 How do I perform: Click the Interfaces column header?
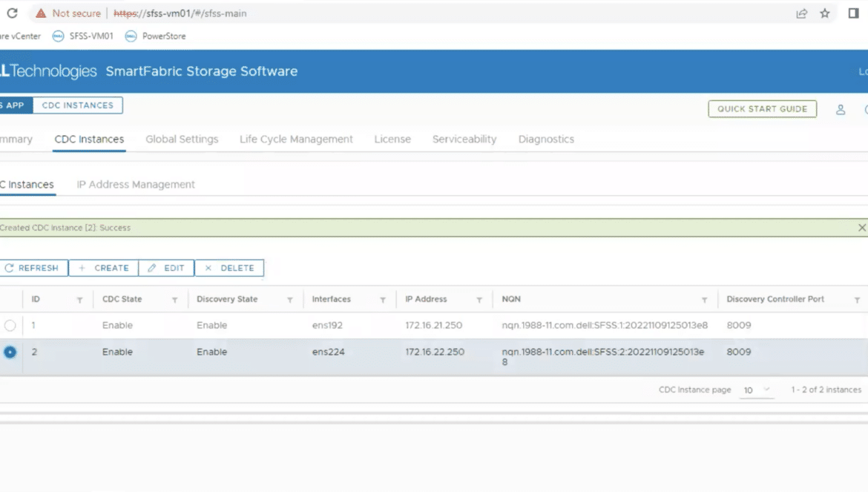tap(331, 299)
